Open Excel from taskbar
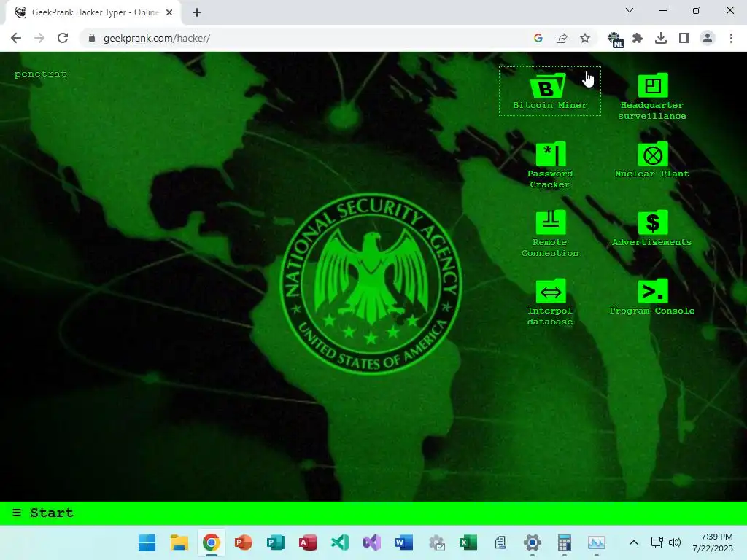 [468, 542]
